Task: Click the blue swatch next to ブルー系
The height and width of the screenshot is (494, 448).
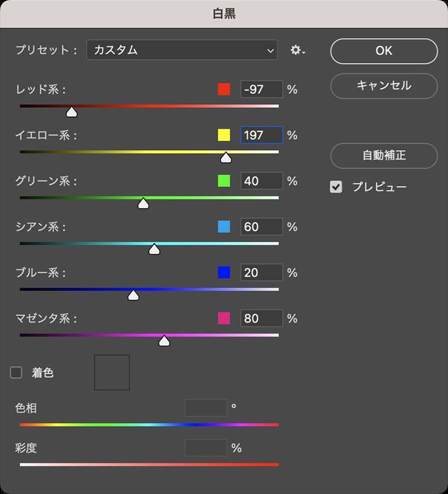Action: pyautogui.click(x=224, y=272)
